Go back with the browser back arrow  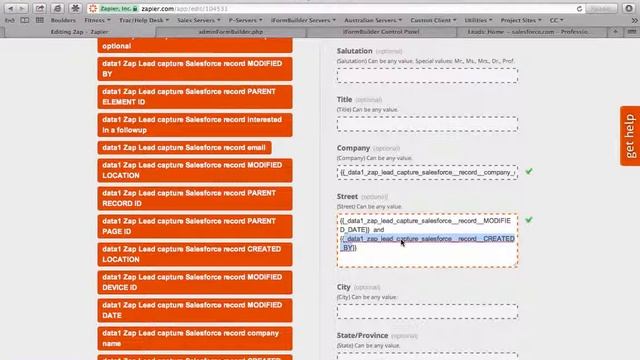[x=11, y=8]
